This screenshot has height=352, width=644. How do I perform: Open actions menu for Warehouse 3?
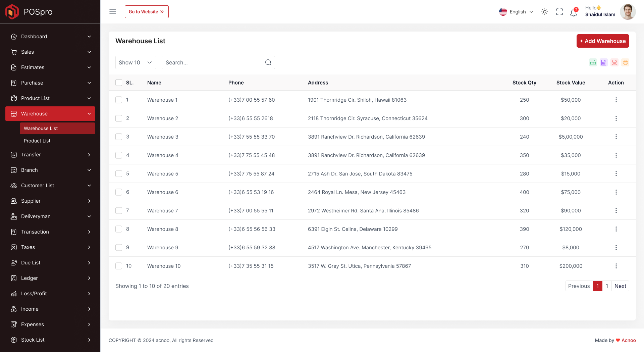click(616, 137)
